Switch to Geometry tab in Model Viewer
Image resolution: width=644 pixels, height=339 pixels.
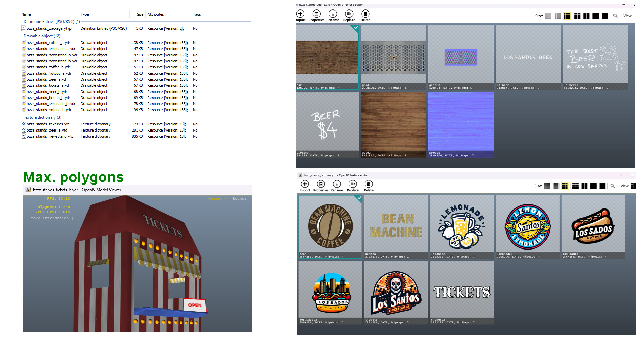tap(217, 198)
